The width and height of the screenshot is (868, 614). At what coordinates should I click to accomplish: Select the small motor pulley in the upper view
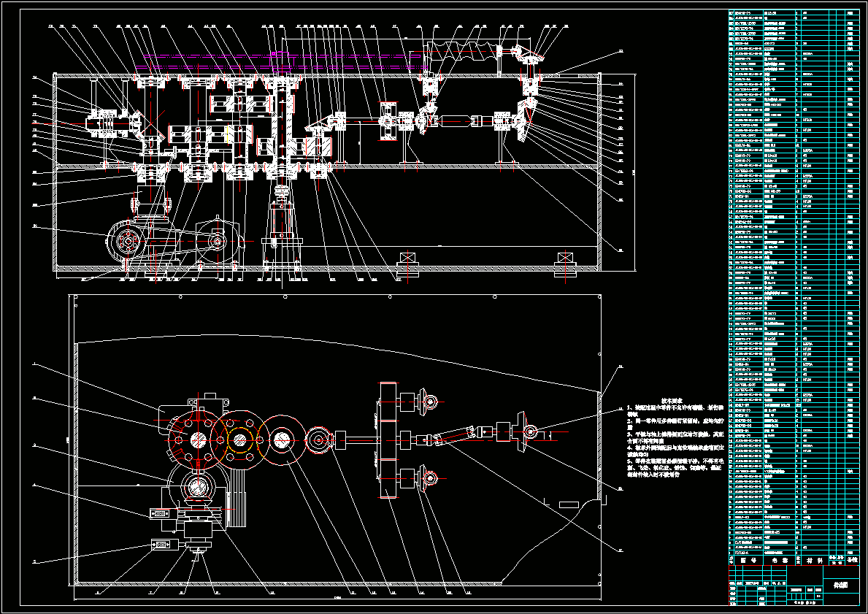[218, 241]
